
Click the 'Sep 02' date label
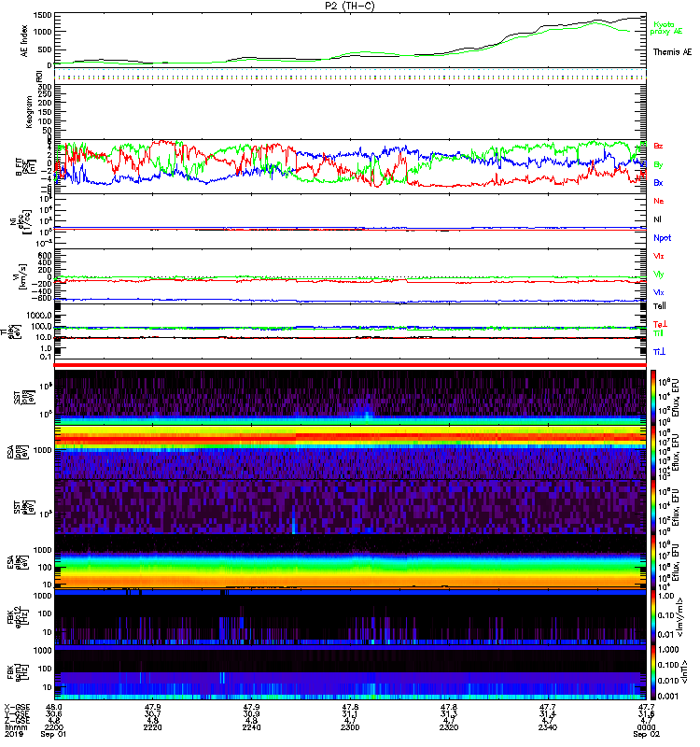[646, 734]
